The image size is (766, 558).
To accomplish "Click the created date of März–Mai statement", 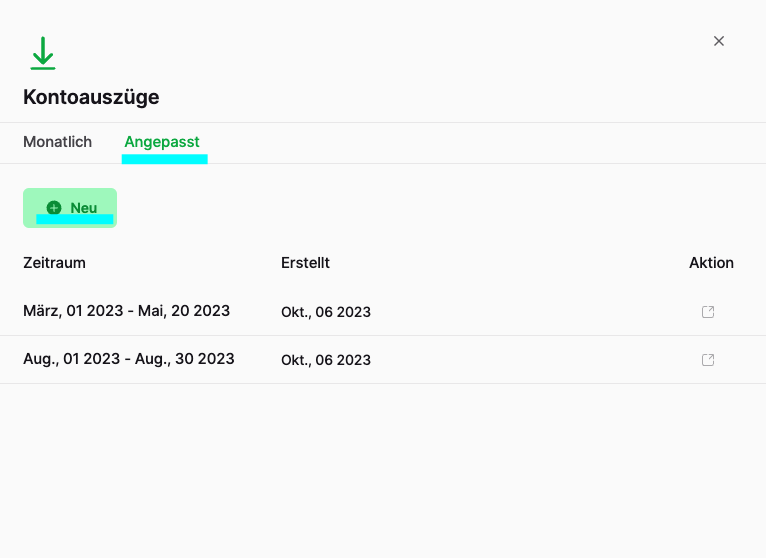I will point(326,312).
